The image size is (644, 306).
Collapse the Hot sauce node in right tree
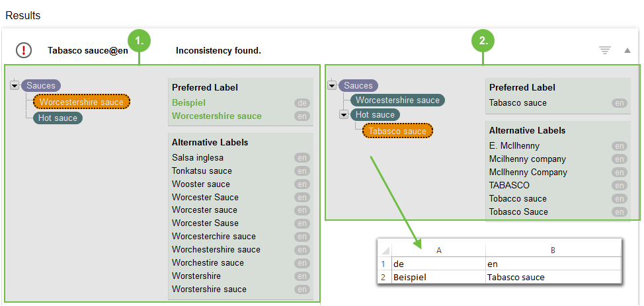[x=344, y=115]
